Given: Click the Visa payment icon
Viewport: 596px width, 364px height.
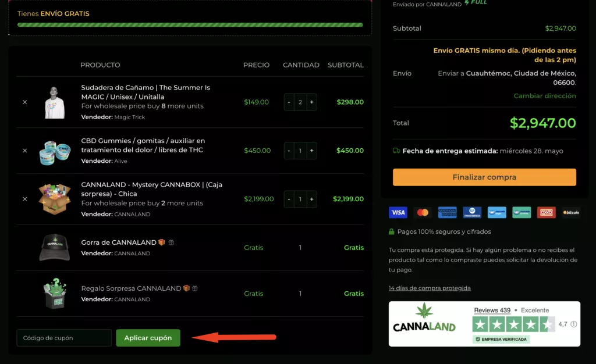Looking at the screenshot, I should point(398,213).
